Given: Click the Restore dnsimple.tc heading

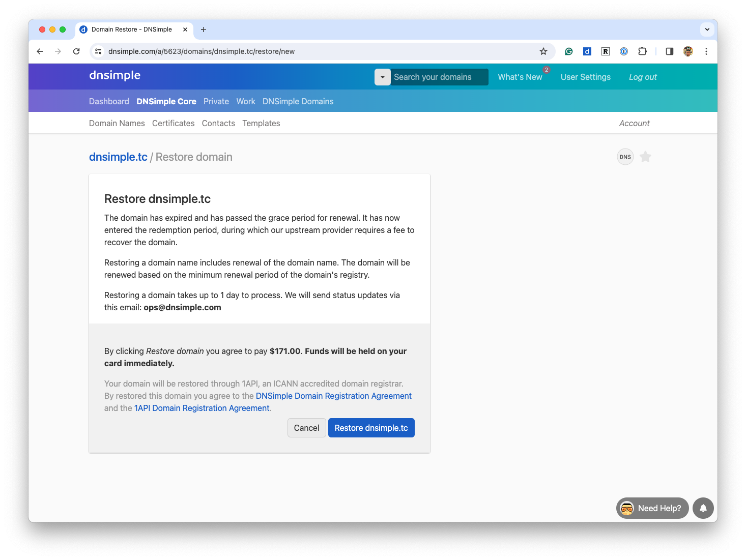Looking at the screenshot, I should pyautogui.click(x=157, y=199).
